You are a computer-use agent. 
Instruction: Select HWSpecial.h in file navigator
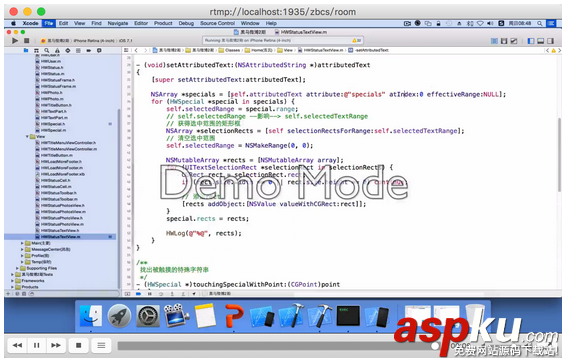tap(53, 124)
